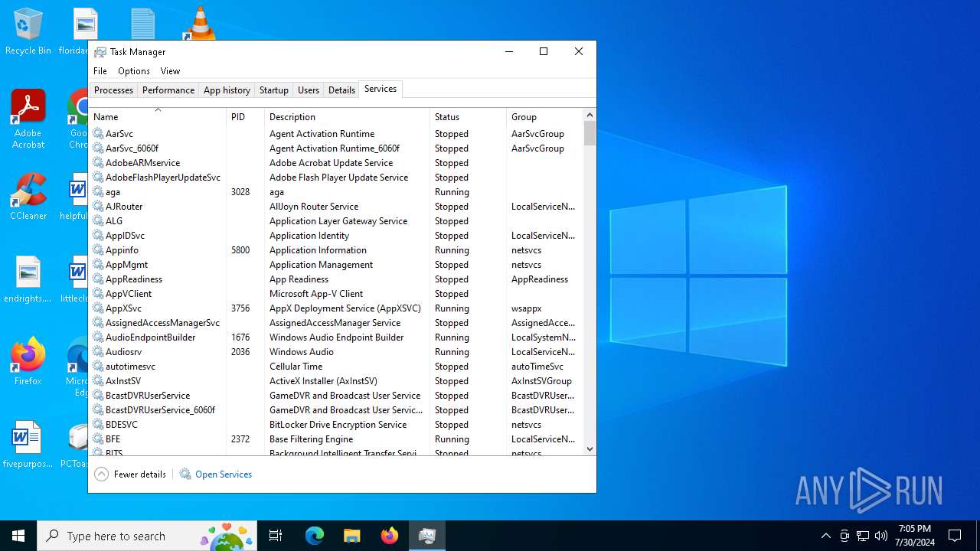
Task: Select the aga service gear icon
Action: click(x=98, y=191)
